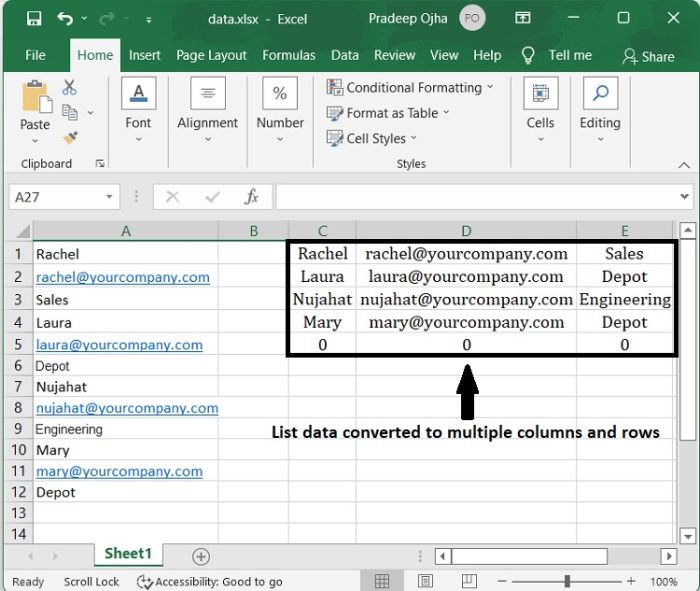Click the Share button
Screen dimensions: 700x591
click(648, 56)
